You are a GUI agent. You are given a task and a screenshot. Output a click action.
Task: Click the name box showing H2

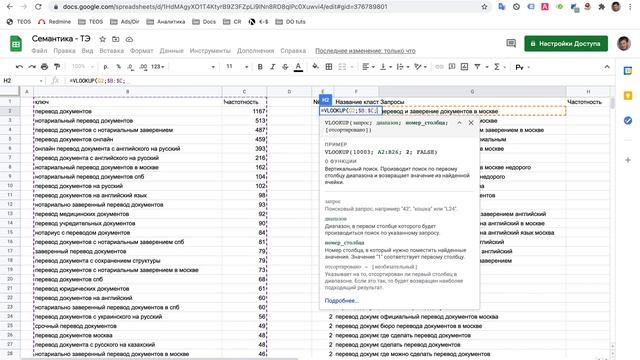tap(22, 81)
